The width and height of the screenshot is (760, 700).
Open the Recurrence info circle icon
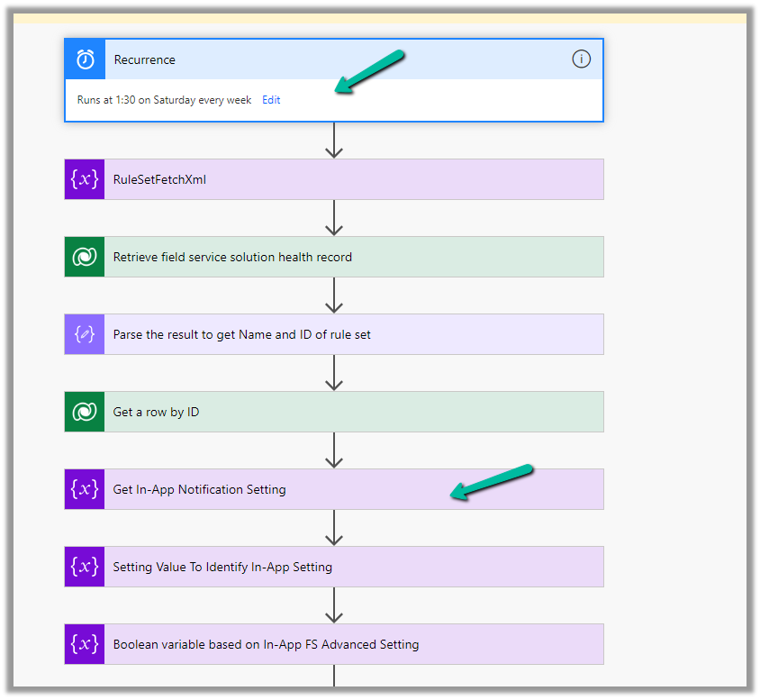[x=581, y=59]
